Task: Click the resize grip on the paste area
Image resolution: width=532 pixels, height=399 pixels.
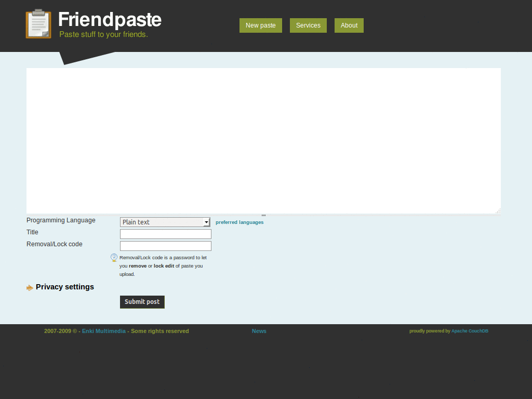Action: tap(498, 210)
